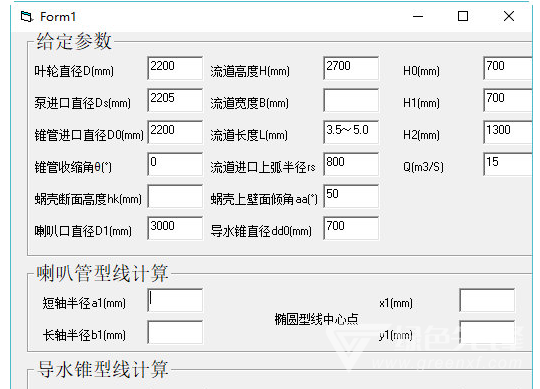Click the Q(m3/S) input field
The image size is (540, 389).
click(508, 164)
